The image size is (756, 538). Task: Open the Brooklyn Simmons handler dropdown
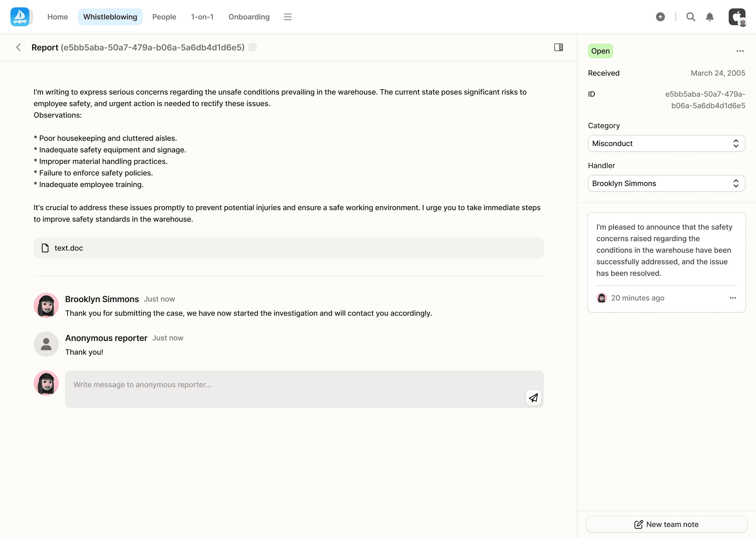click(666, 183)
